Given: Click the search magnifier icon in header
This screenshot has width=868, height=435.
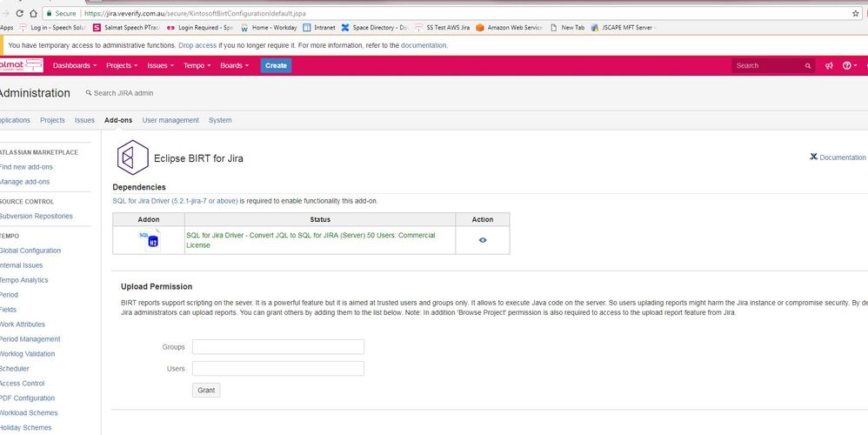Looking at the screenshot, I should point(808,66).
